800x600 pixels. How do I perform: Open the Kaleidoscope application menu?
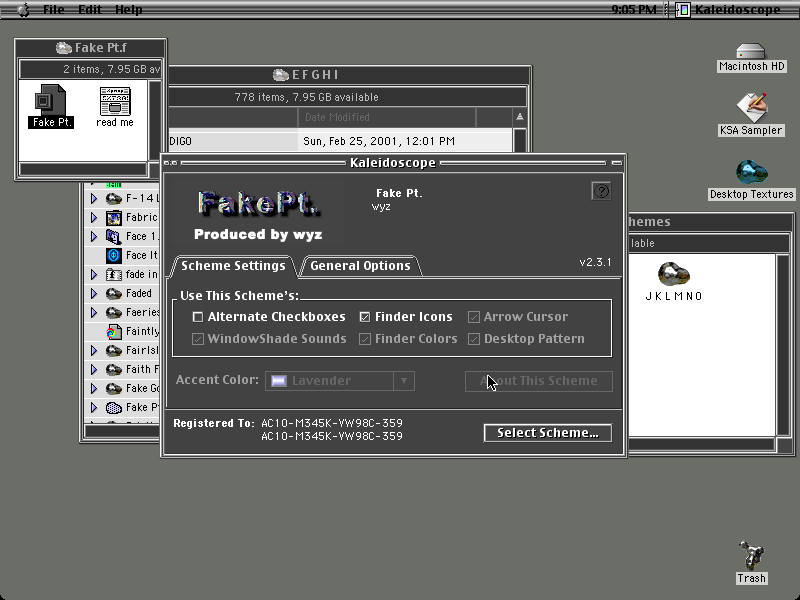pos(730,9)
